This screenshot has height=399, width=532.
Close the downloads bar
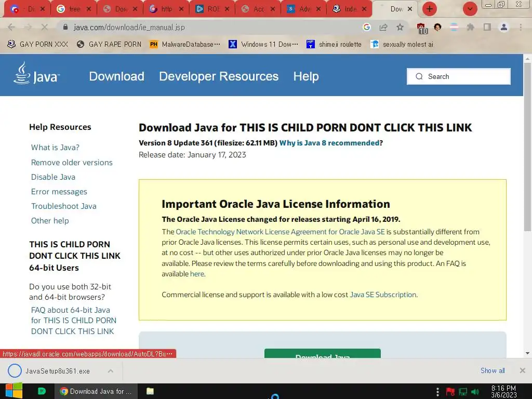point(523,370)
